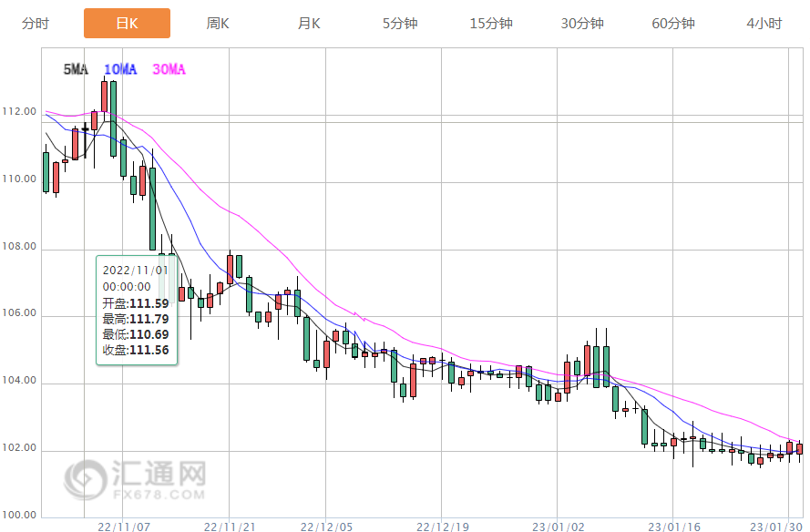This screenshot has width=810, height=532.
Task: Click the 2022/11/01 price tooltip box
Action: click(137, 310)
